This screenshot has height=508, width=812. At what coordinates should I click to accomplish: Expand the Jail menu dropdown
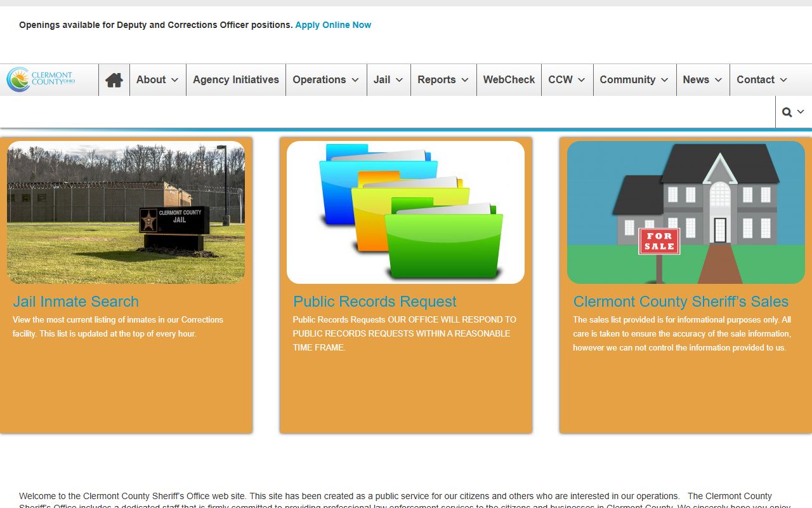[x=388, y=80]
